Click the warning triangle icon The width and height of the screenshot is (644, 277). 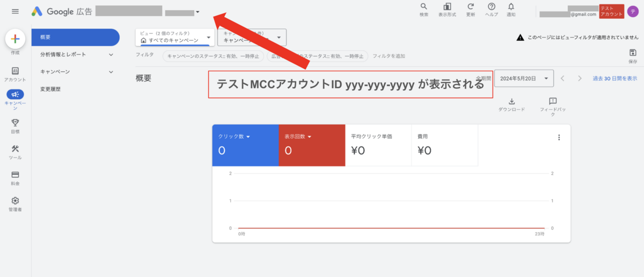tap(520, 38)
